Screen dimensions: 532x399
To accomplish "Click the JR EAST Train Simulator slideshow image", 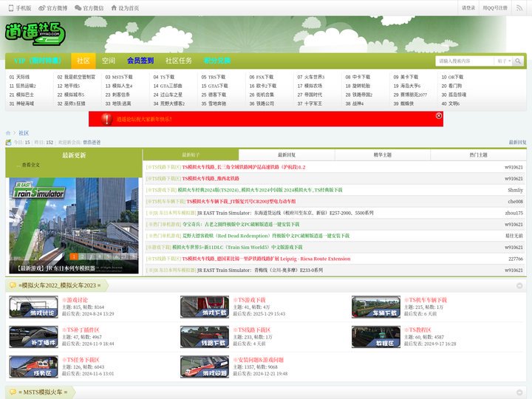I will [x=74, y=225].
